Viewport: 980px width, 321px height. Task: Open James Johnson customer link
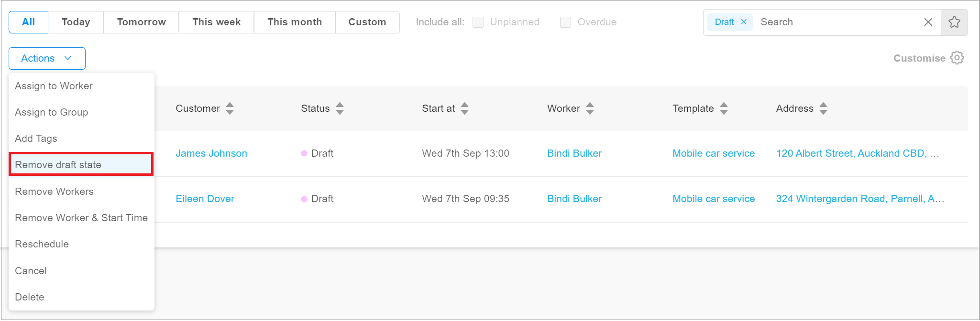[211, 153]
